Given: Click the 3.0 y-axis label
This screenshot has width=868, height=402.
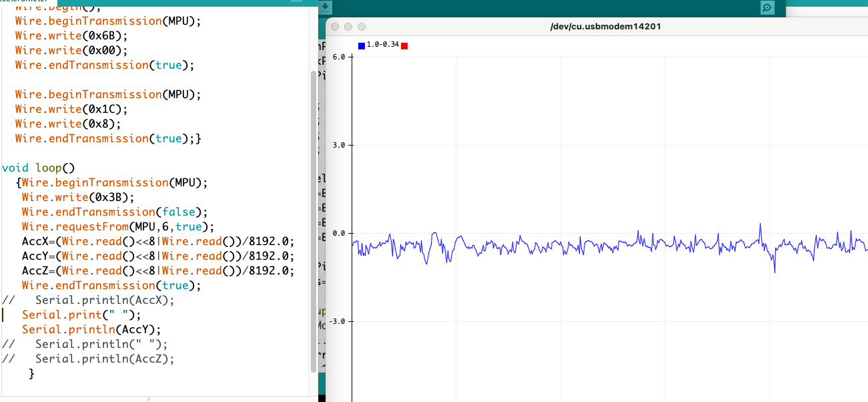Looking at the screenshot, I should (x=338, y=145).
